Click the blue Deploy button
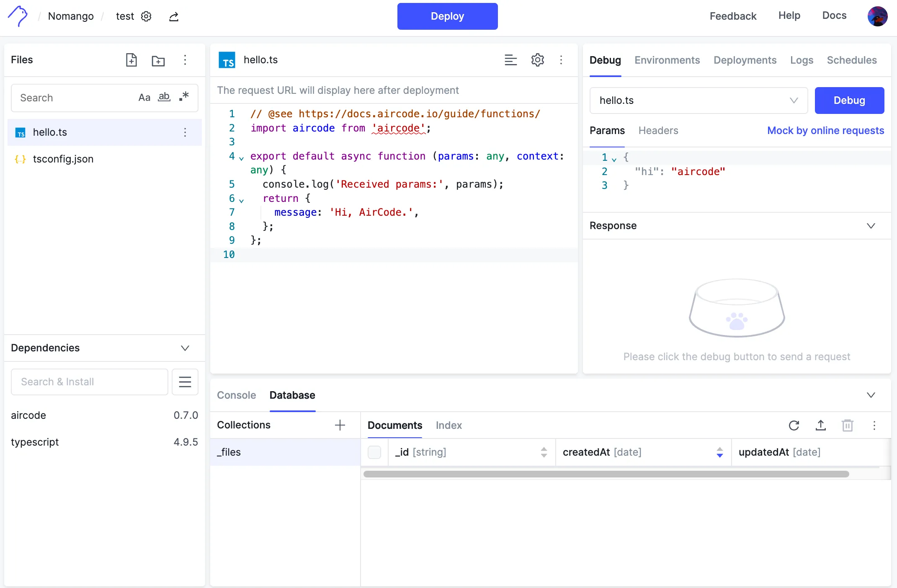The height and width of the screenshot is (588, 897). 447,16
